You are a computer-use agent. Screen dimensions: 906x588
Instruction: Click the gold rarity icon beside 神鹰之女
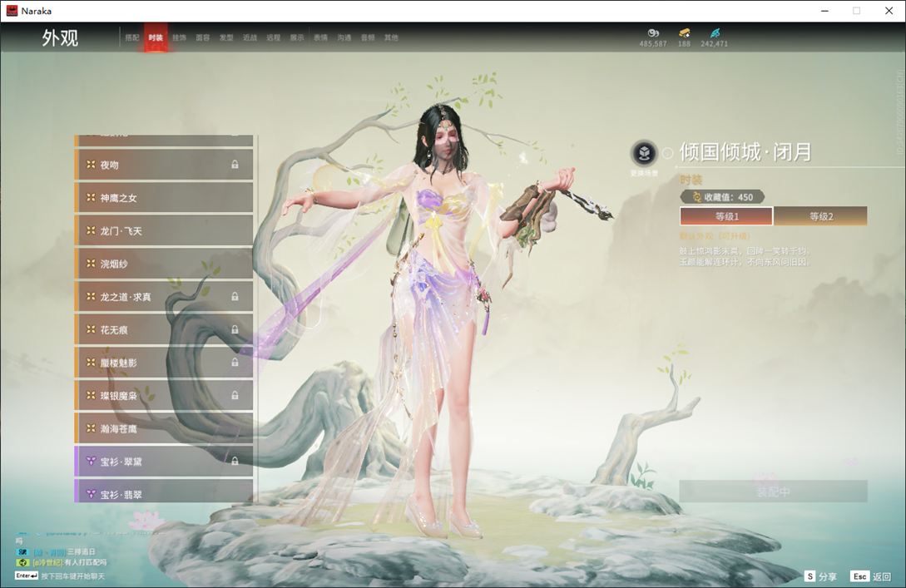pos(91,198)
